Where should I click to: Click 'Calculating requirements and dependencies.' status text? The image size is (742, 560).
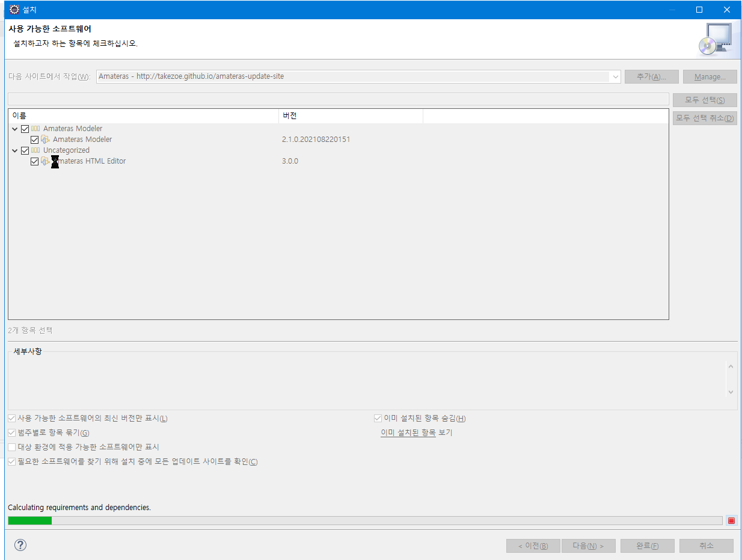[79, 508]
